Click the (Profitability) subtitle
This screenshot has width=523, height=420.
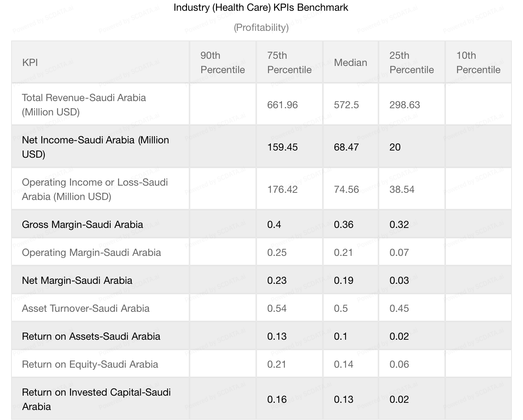point(261,28)
